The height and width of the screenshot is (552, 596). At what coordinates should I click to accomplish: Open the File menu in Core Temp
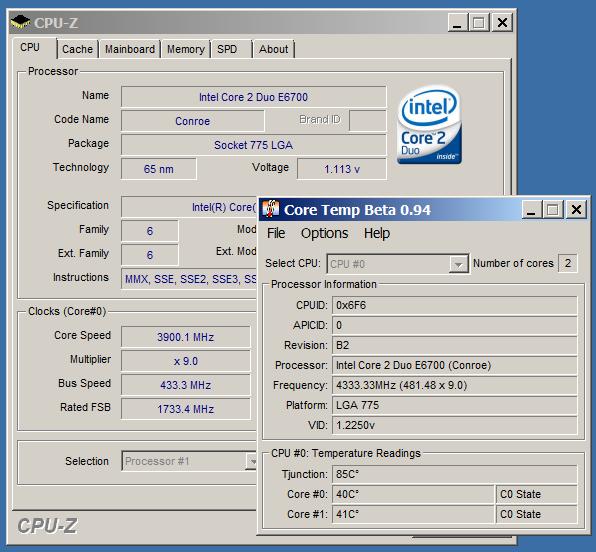276,233
